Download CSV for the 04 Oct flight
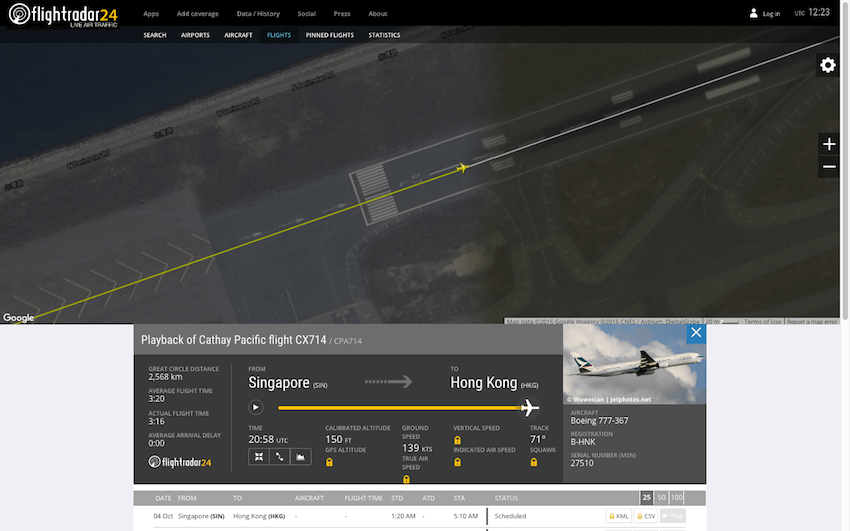 click(646, 516)
